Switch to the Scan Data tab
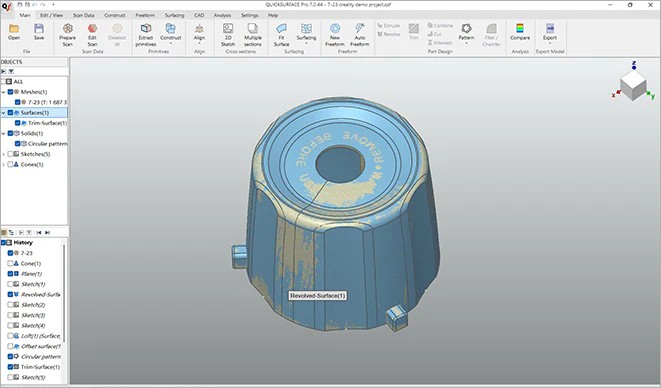661x388 pixels. click(83, 15)
